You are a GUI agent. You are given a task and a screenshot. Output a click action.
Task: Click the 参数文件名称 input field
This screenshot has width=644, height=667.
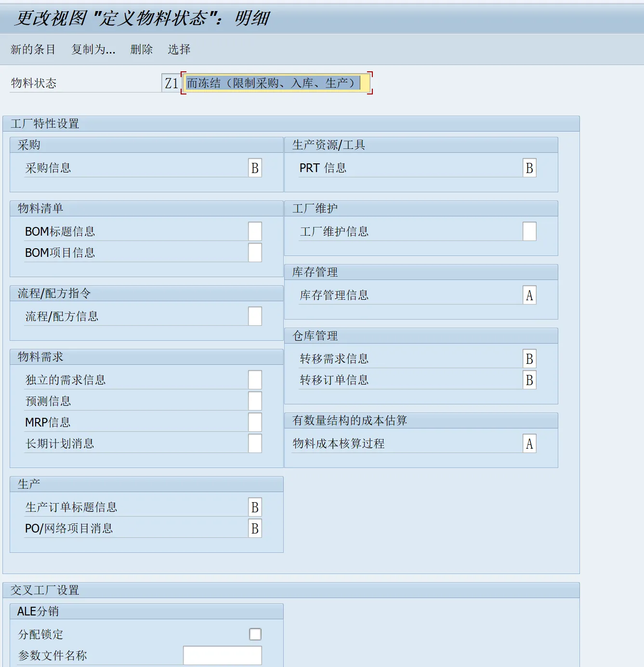(x=222, y=655)
